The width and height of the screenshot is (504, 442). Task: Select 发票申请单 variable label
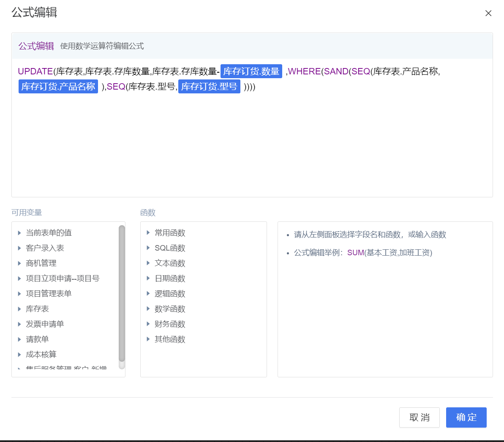point(45,324)
